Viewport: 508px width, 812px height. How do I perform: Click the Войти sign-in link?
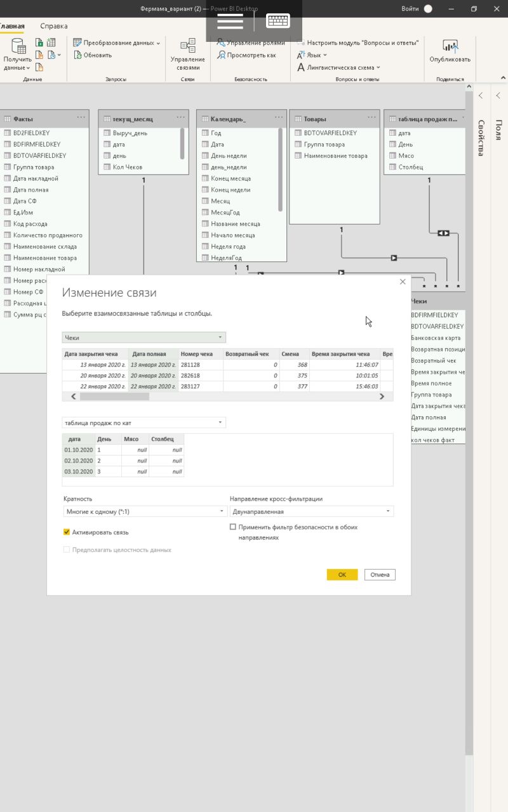tap(410, 9)
